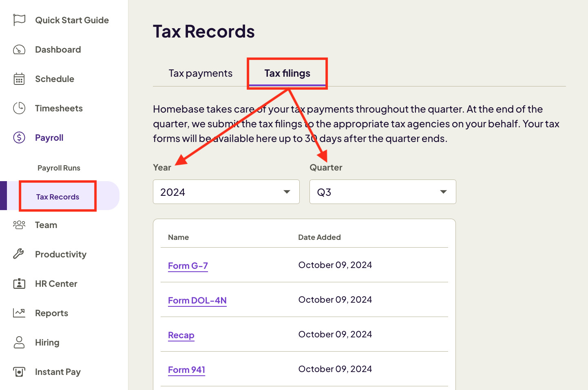This screenshot has height=390, width=588.
Task: Open the Quick Start Guide flag icon
Action: click(x=19, y=20)
